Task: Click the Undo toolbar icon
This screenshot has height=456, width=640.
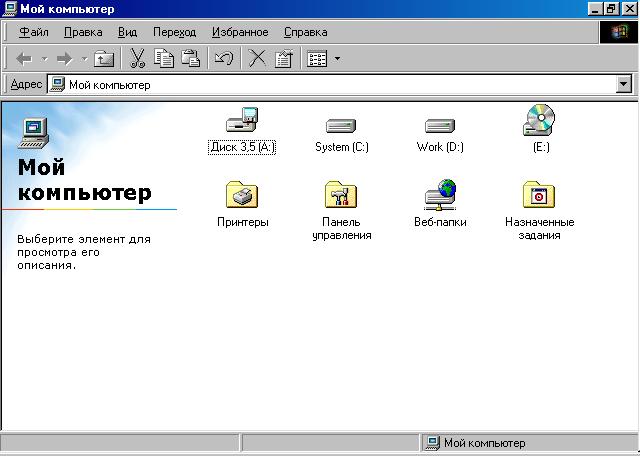Action: (224, 58)
